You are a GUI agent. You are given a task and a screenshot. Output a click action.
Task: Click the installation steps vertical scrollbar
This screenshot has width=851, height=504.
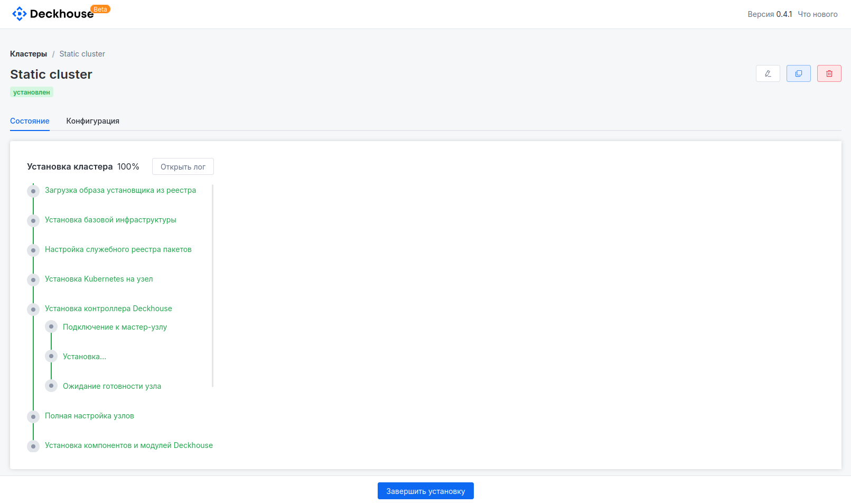[x=212, y=285]
